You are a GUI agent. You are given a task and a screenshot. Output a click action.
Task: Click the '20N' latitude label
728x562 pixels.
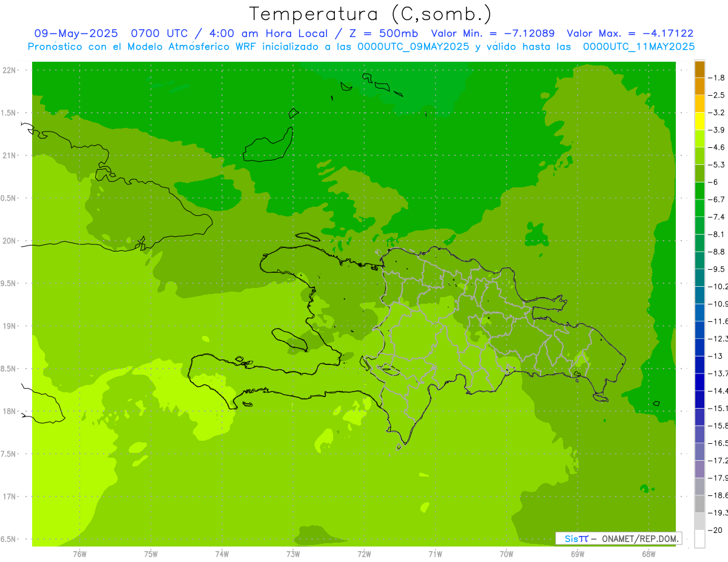pyautogui.click(x=10, y=241)
